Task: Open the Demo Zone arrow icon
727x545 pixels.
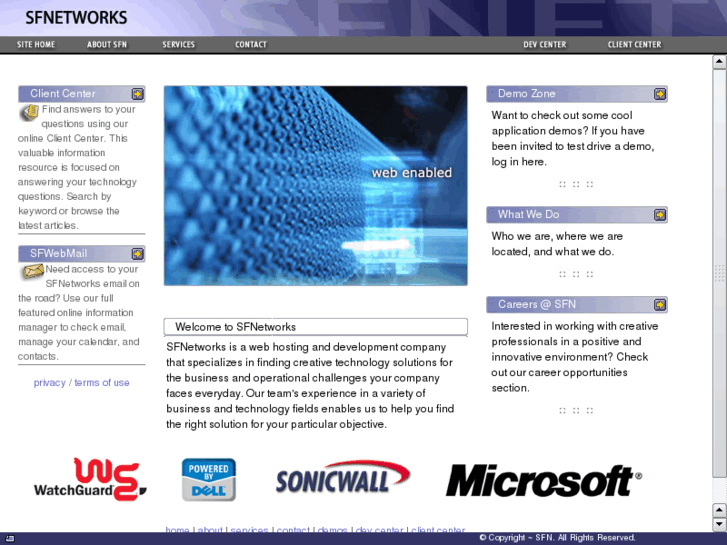Action: (660, 94)
